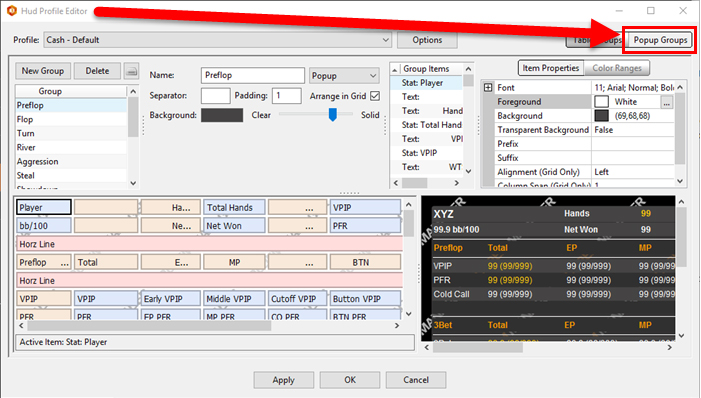701x398 pixels.
Task: Switch to Popup Groups tab
Action: [x=660, y=40]
